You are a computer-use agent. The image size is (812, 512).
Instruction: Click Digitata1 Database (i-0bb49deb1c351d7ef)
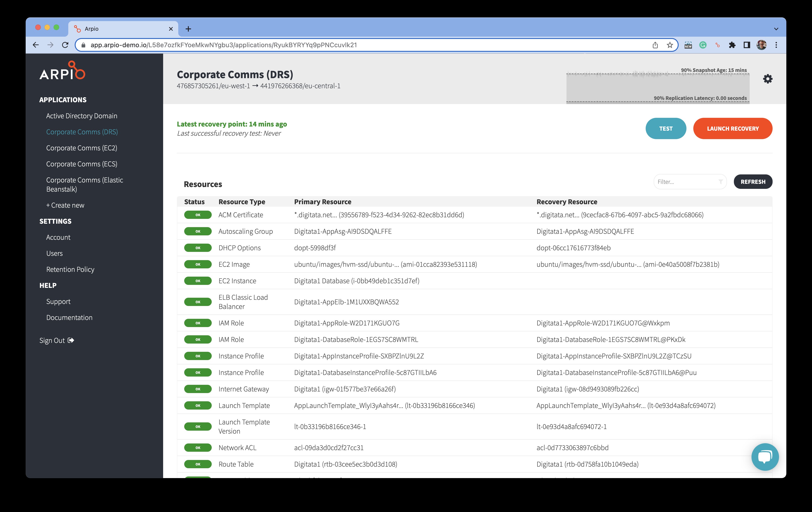pyautogui.click(x=357, y=281)
